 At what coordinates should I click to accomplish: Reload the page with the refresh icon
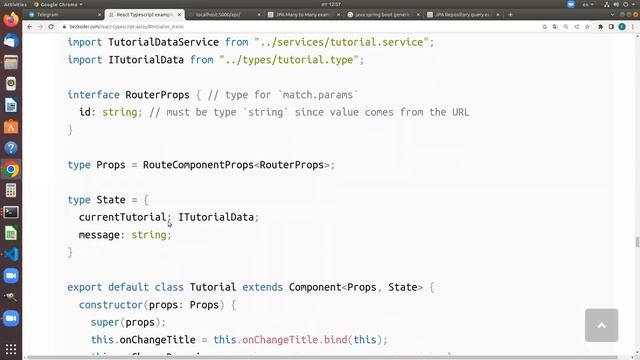tap(51, 27)
